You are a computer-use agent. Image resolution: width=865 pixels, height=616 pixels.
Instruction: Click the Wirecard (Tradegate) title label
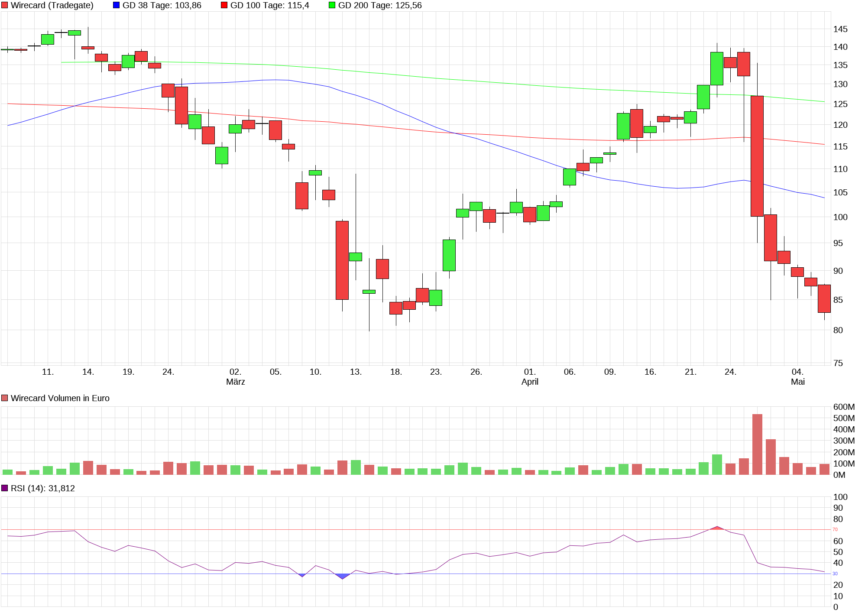52,5
